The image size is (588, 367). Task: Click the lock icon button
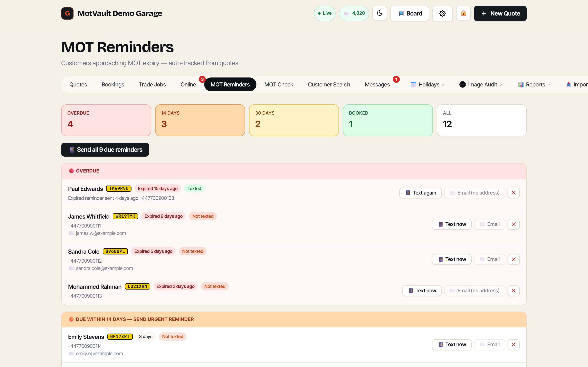pos(463,13)
